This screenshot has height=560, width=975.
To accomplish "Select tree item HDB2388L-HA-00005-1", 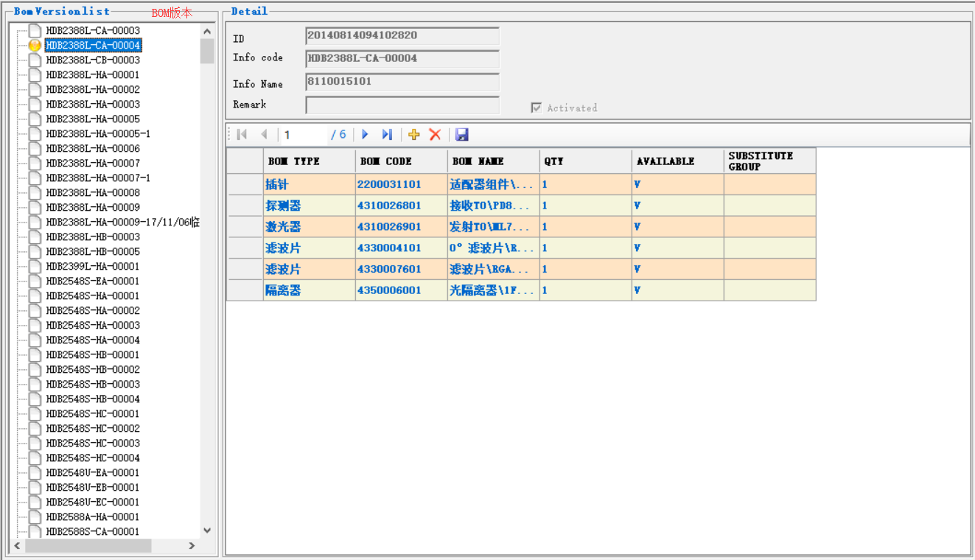I will pyautogui.click(x=98, y=134).
